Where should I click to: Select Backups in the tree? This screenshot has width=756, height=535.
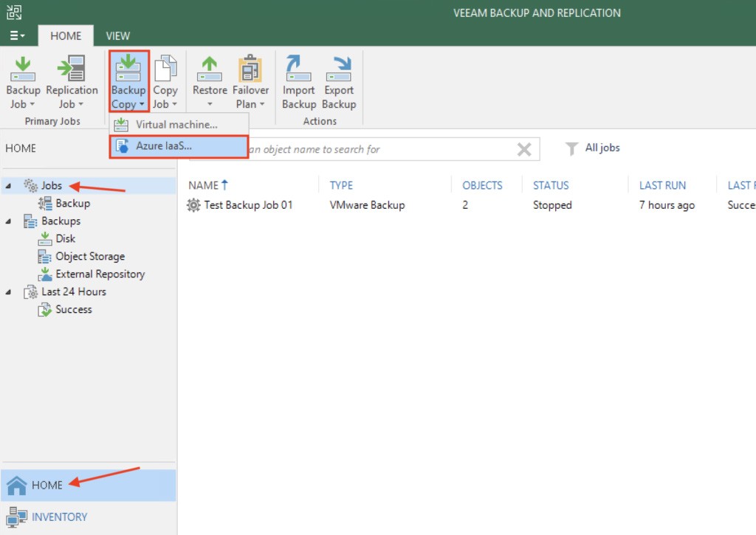click(x=61, y=221)
